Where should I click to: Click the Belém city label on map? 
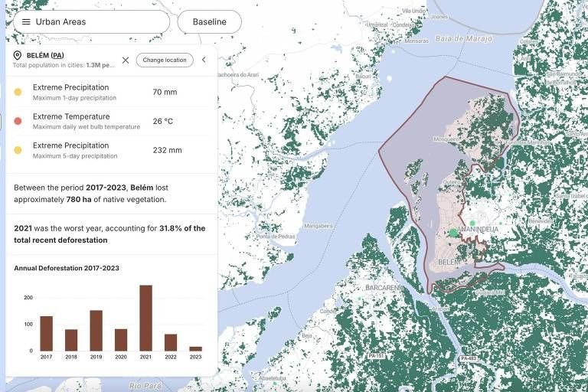point(448,263)
